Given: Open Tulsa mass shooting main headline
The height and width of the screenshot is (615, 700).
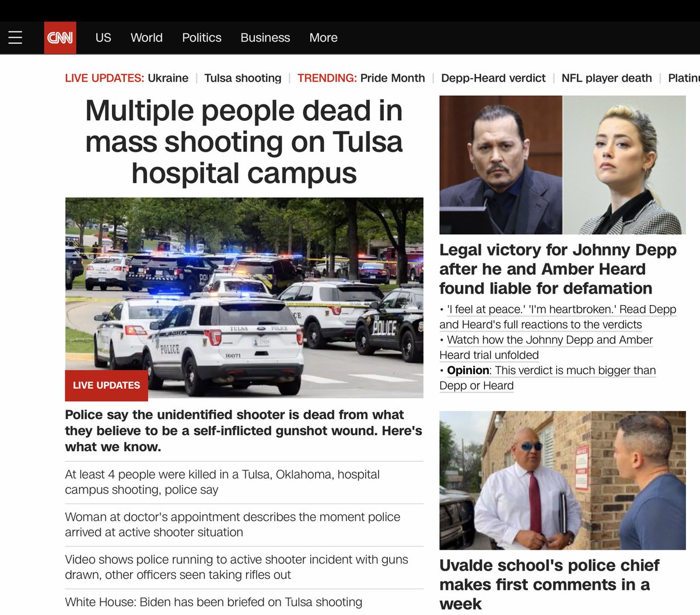Looking at the screenshot, I should click(244, 142).
